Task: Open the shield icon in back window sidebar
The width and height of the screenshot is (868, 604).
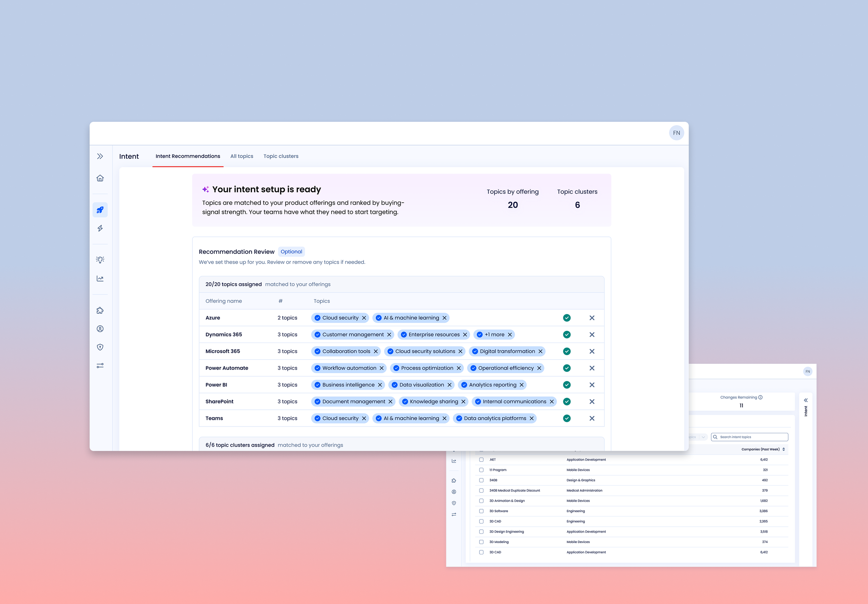Action: click(x=454, y=503)
